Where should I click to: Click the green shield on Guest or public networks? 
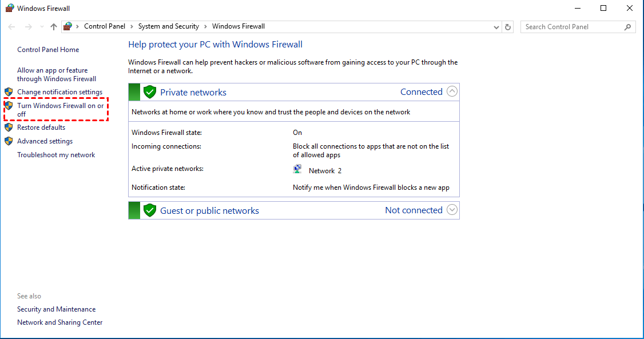pos(150,210)
